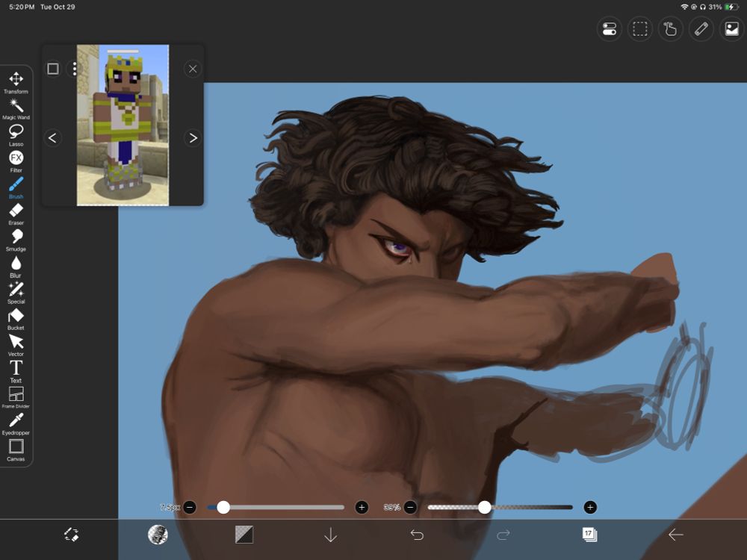Select the Vector tool
The width and height of the screenshot is (747, 560).
(16, 345)
